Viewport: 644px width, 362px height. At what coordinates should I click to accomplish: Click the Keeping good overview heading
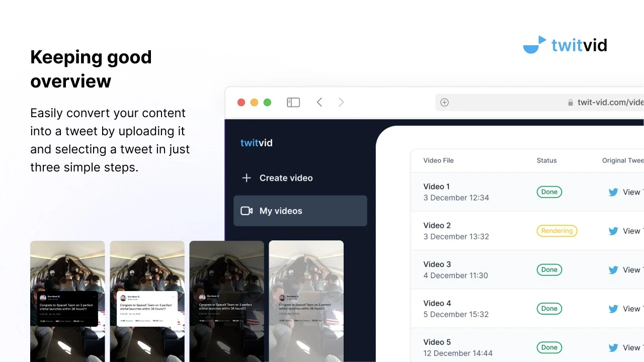pyautogui.click(x=91, y=69)
